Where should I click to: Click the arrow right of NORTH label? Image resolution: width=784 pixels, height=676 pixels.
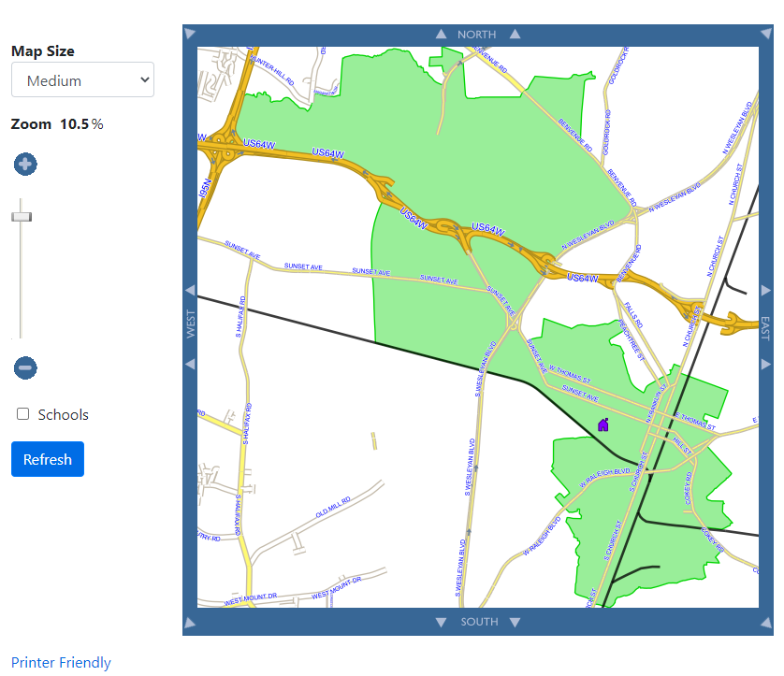click(515, 35)
